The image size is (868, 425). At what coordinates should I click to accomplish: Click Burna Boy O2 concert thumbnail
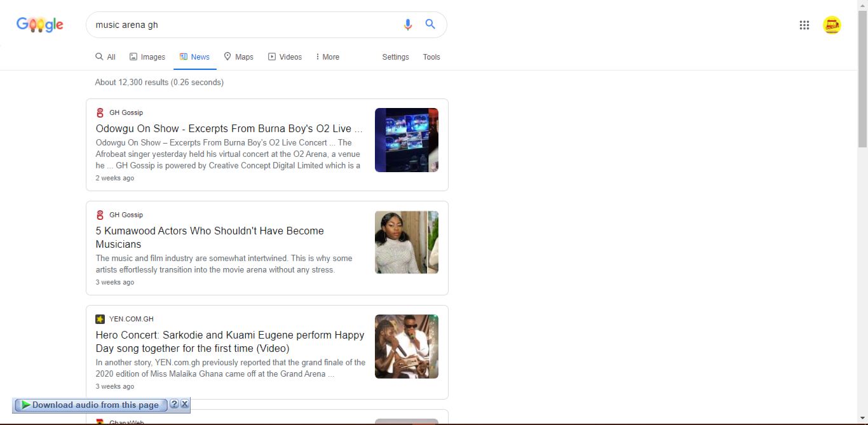(407, 140)
